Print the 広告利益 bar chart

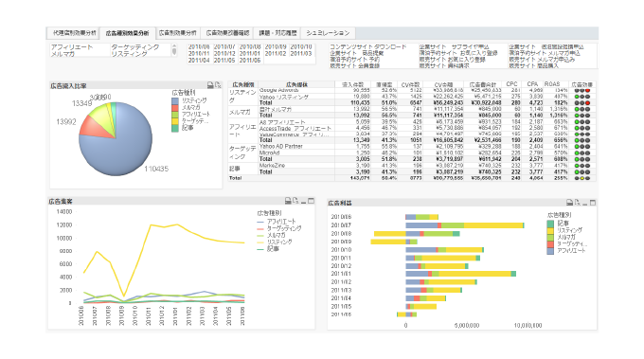[x=570, y=203]
